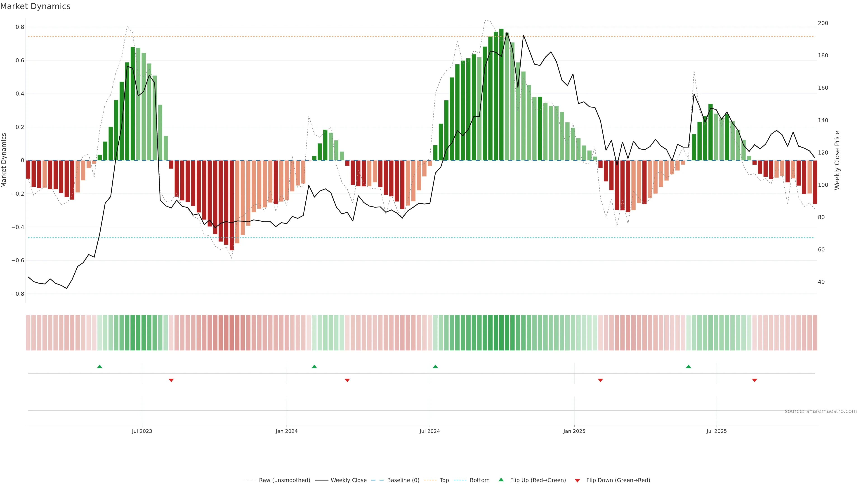868x488 pixels.
Task: Click the flip-up marker after January 2024
Action: click(x=314, y=366)
